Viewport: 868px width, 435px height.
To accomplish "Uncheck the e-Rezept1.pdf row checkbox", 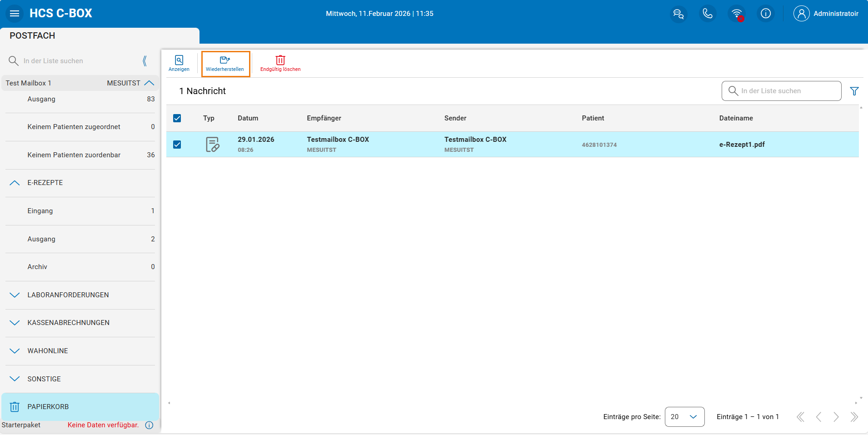I will [177, 145].
